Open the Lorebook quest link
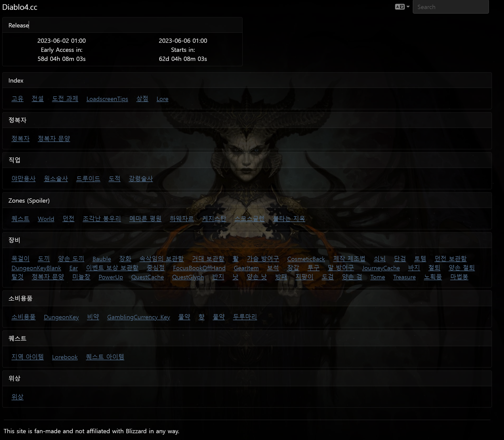The image size is (504, 440). pyautogui.click(x=65, y=357)
